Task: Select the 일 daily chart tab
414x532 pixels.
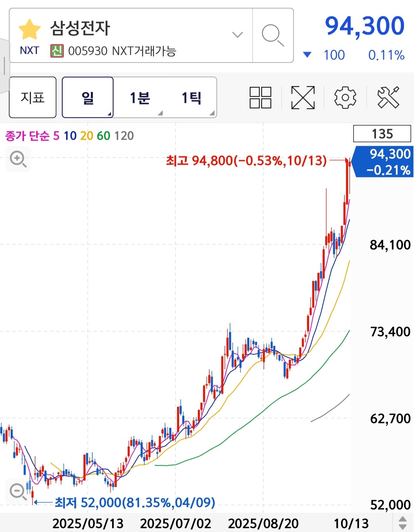Action: pos(88,97)
